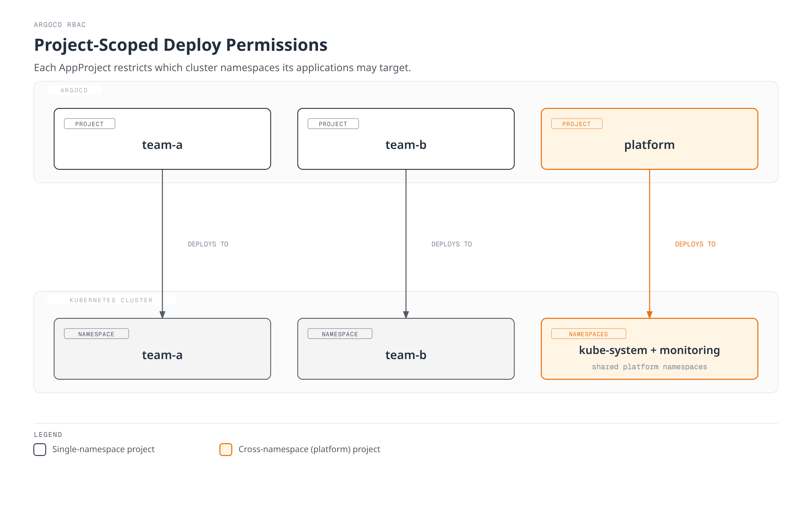Click the orange NAMESPACES tag
Viewport: 812px width, 508px height.
click(588, 334)
